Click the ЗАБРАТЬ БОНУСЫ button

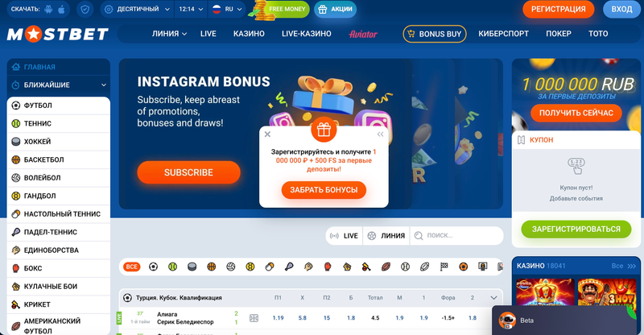(324, 190)
